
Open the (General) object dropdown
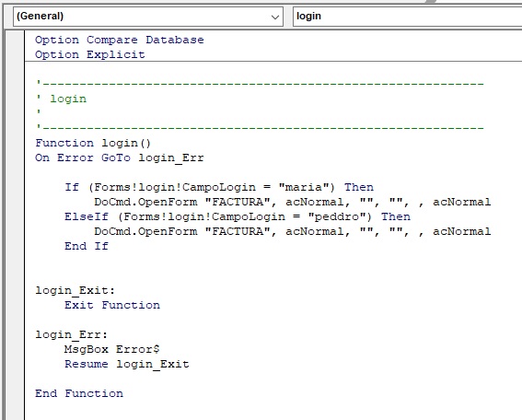pyautogui.click(x=148, y=17)
